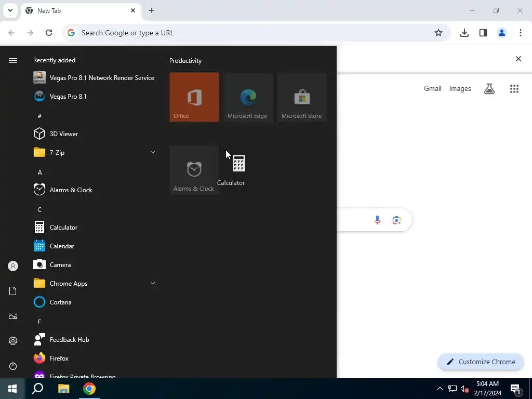The image size is (532, 399).
Task: Click the Windows Start button
Action: [x=12, y=389]
